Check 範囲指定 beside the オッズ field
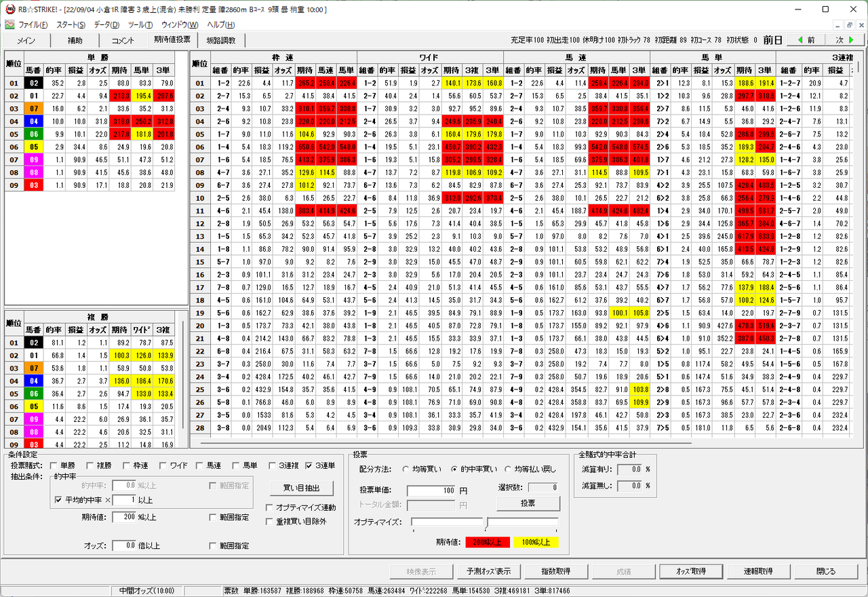 (213, 545)
